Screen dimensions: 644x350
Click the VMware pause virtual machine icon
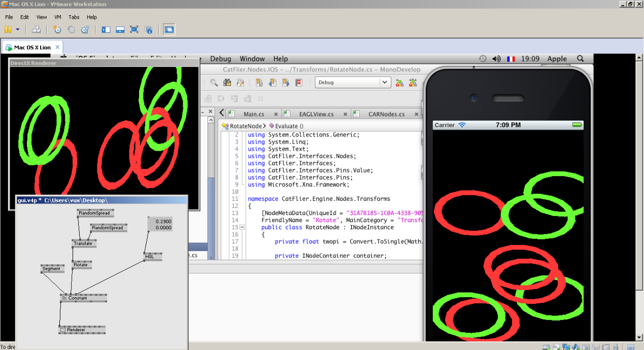[8, 29]
